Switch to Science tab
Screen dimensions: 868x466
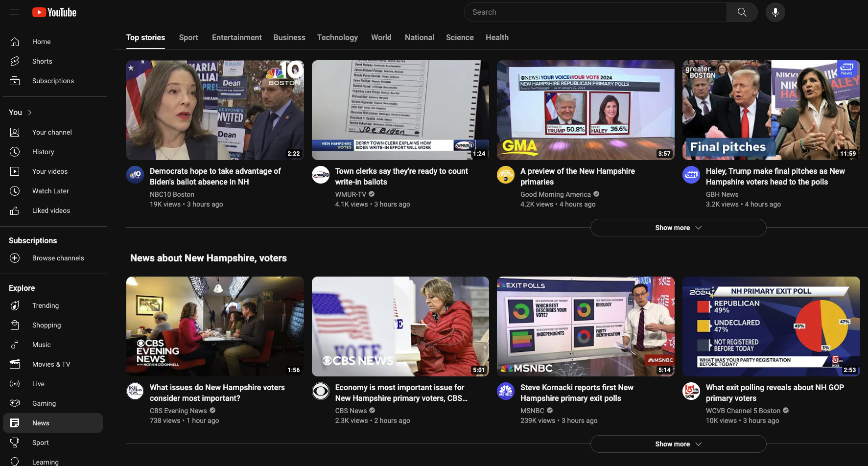pyautogui.click(x=460, y=38)
